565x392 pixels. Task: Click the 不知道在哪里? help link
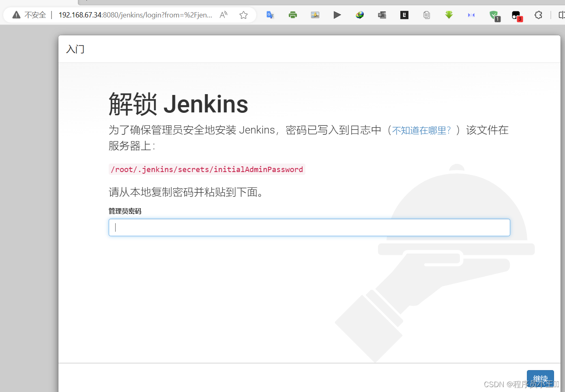tap(421, 130)
